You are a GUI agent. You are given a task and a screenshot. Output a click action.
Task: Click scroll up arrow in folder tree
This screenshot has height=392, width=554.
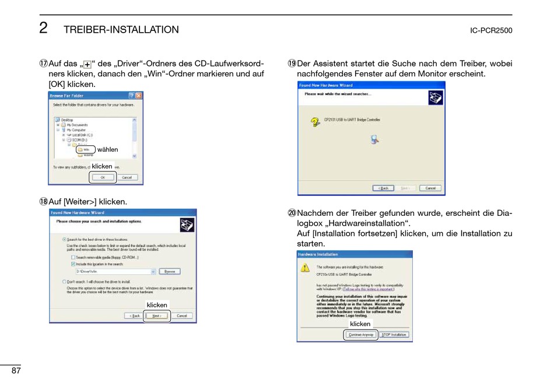pyautogui.click(x=134, y=120)
